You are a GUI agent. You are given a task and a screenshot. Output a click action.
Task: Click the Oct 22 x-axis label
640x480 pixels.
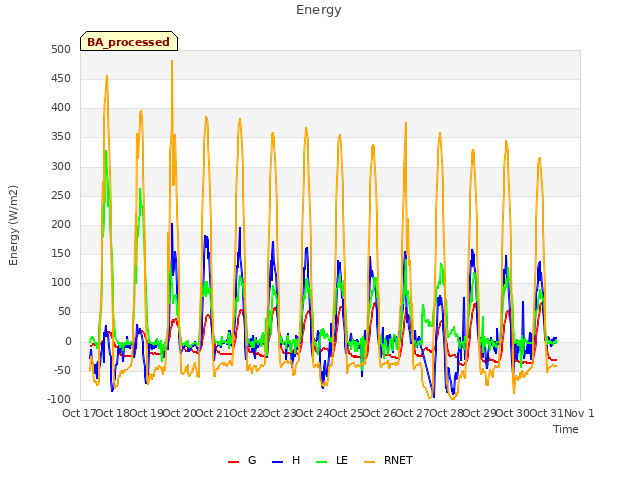tap(246, 413)
